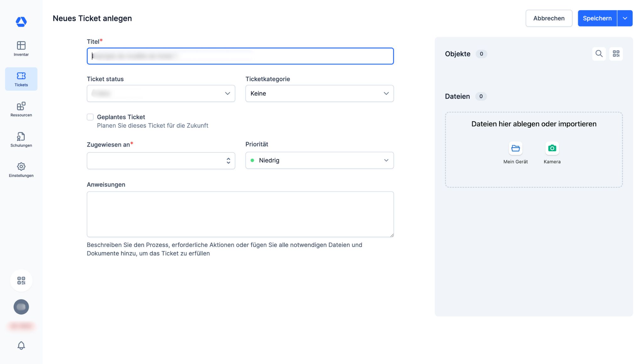The height and width of the screenshot is (364, 643).
Task: Go to the Ressourcen section
Action: tap(21, 109)
